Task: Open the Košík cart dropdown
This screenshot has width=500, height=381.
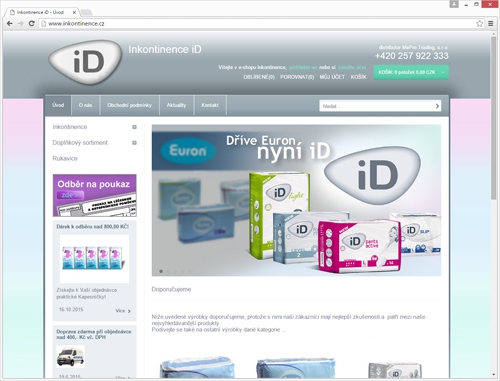Action: click(x=411, y=72)
